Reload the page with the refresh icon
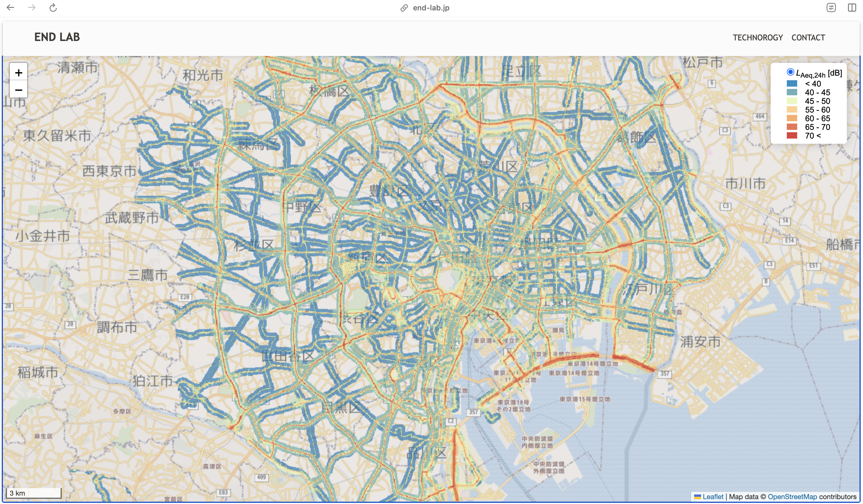 53,8
